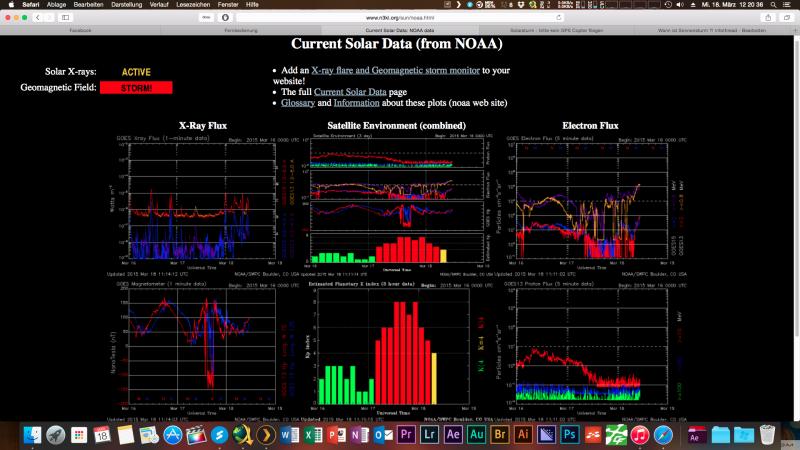Go back using Safari's back arrow
The width and height of the screenshot is (800, 450).
coord(38,17)
